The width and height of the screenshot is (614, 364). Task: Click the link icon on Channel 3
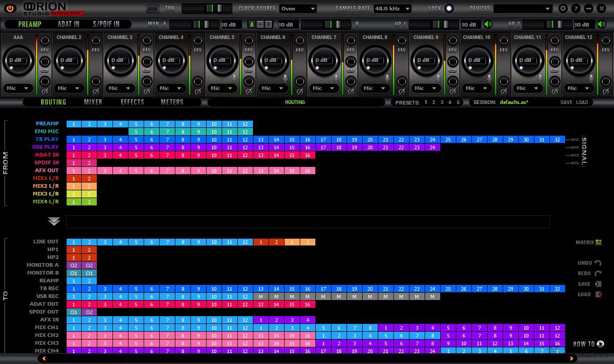[x=146, y=71]
